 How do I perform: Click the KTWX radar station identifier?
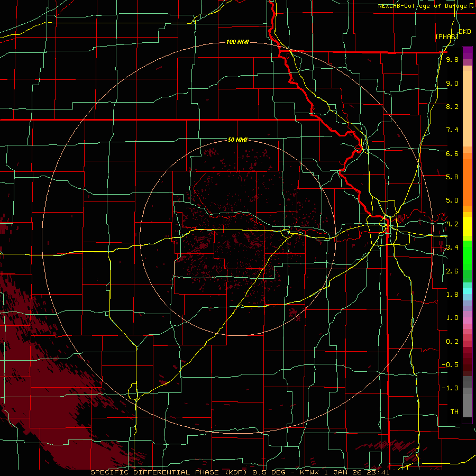coord(310,472)
